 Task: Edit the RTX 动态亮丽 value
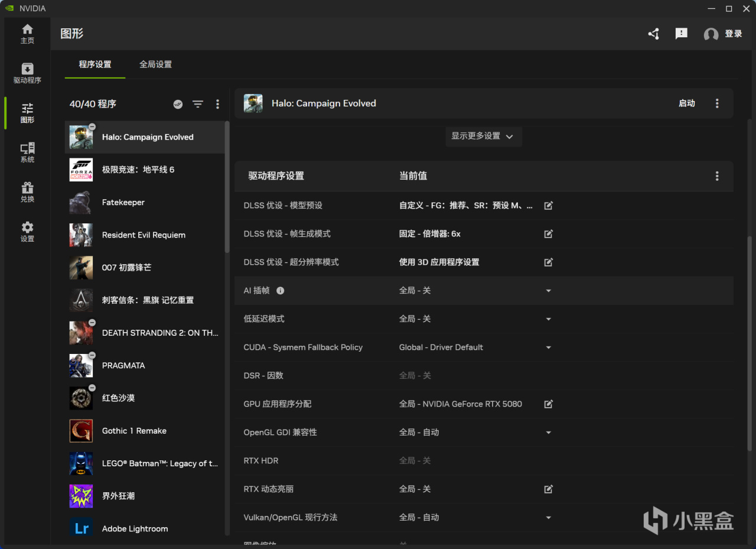[x=549, y=489]
